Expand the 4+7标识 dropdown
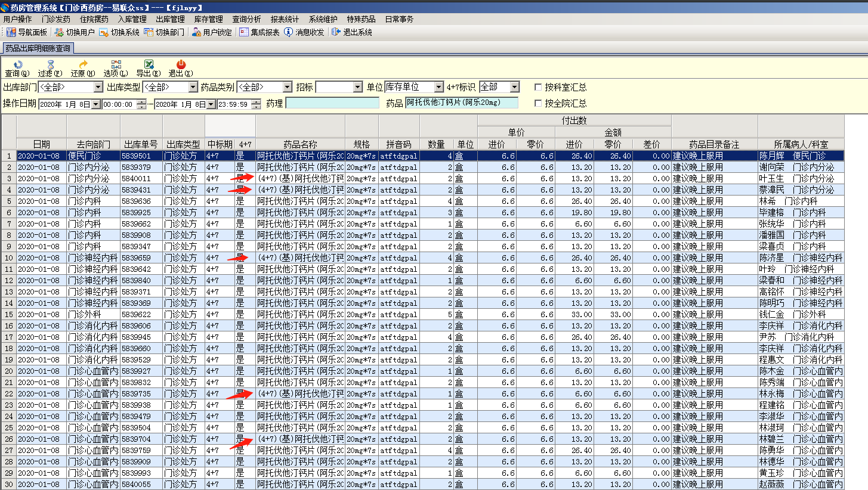The height and width of the screenshot is (490, 868). pos(515,88)
